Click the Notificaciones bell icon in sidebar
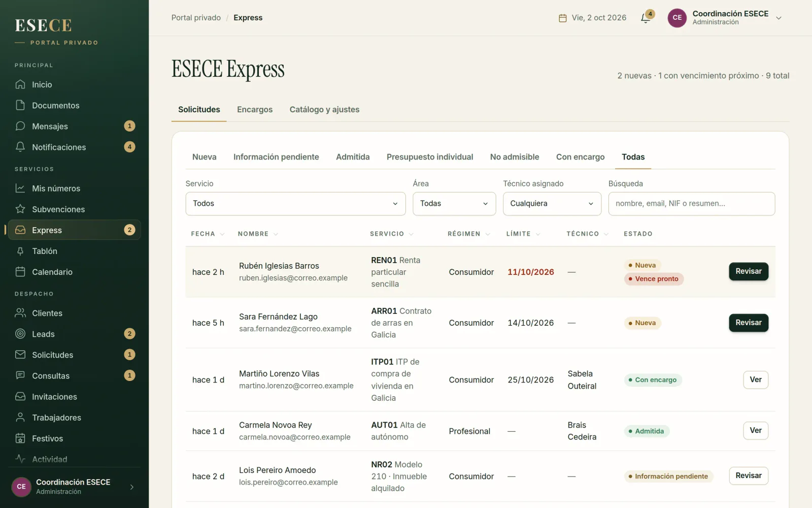This screenshot has height=508, width=812. [x=20, y=147]
